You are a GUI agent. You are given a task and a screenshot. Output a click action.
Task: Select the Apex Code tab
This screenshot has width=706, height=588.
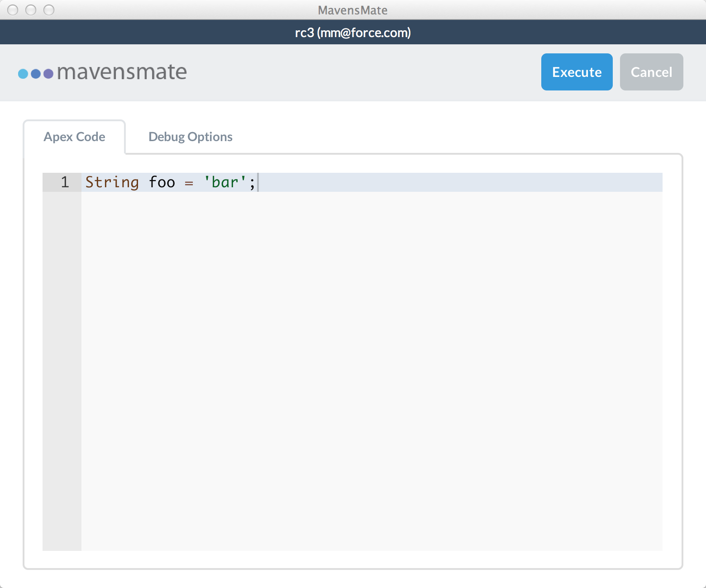coord(74,137)
